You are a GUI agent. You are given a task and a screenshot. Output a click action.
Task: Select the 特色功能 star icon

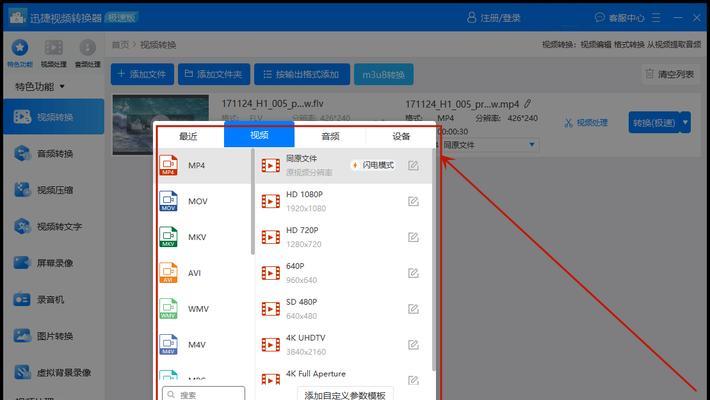pyautogui.click(x=20, y=48)
